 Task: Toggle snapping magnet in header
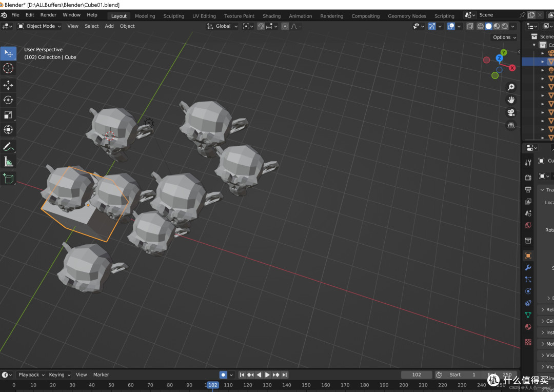(261, 26)
